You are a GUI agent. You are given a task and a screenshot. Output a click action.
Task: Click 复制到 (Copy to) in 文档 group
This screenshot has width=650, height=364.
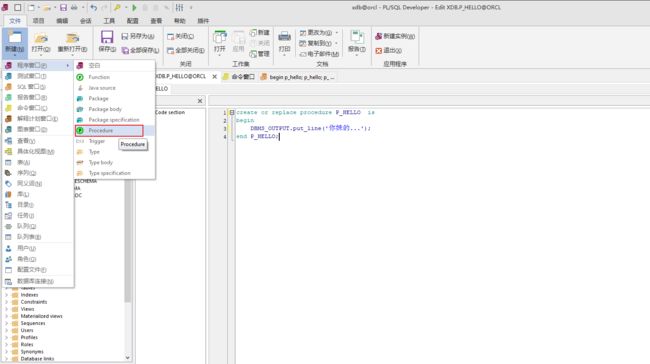click(318, 43)
